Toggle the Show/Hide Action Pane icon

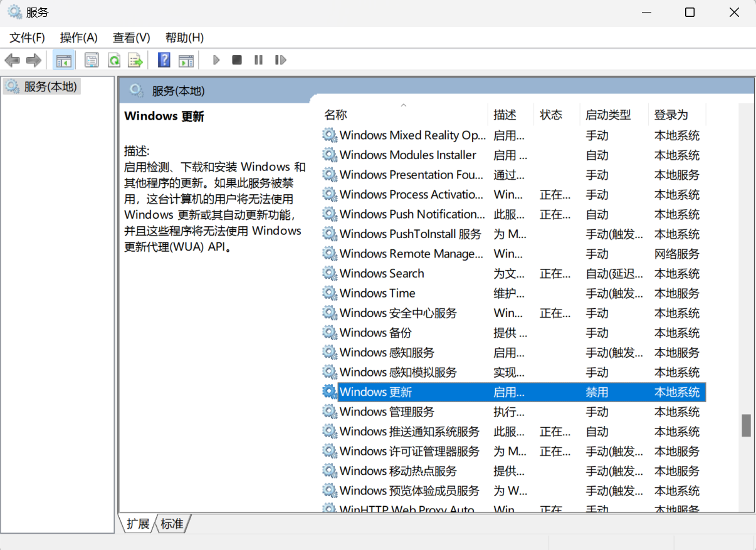coord(186,60)
